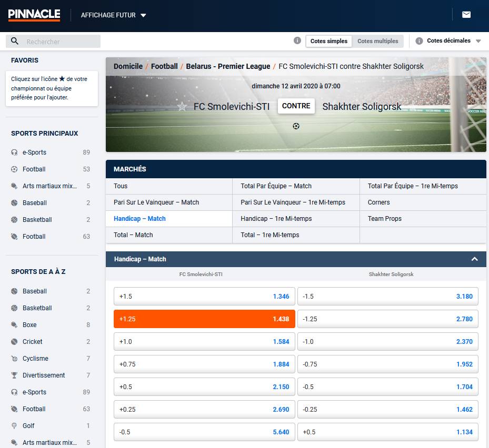Open the Golf icon in sidebar
The image size is (489, 448).
click(14, 426)
